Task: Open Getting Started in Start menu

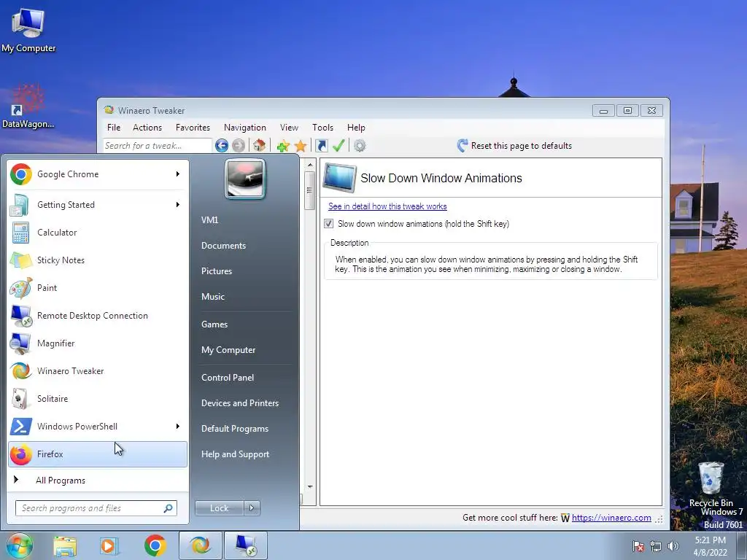Action: (x=98, y=205)
